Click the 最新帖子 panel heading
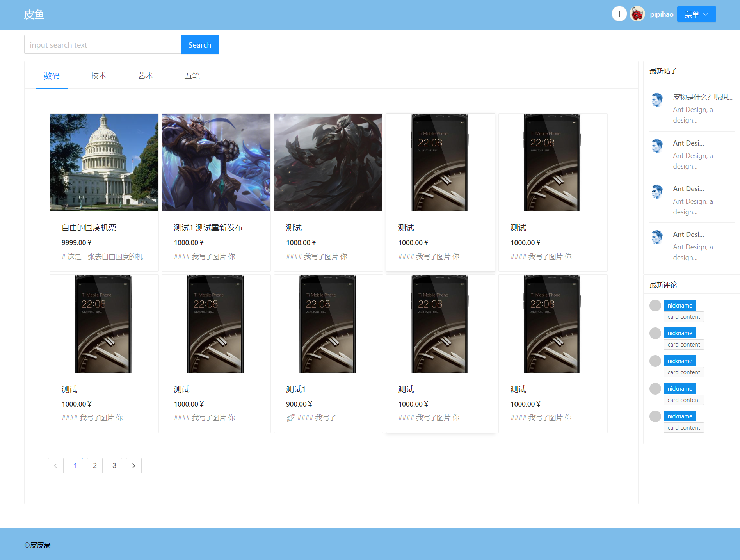This screenshot has height=560, width=740. click(x=663, y=71)
